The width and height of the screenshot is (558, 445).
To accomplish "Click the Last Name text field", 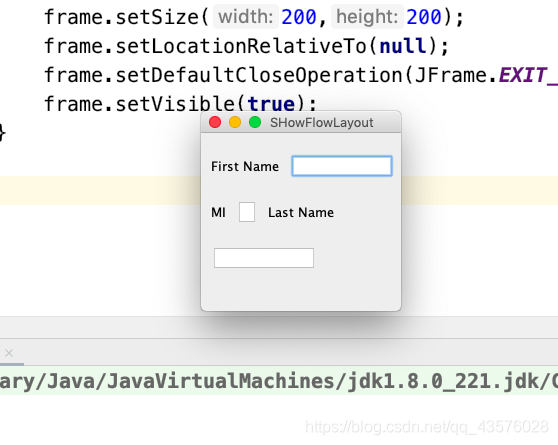I will pyautogui.click(x=264, y=258).
